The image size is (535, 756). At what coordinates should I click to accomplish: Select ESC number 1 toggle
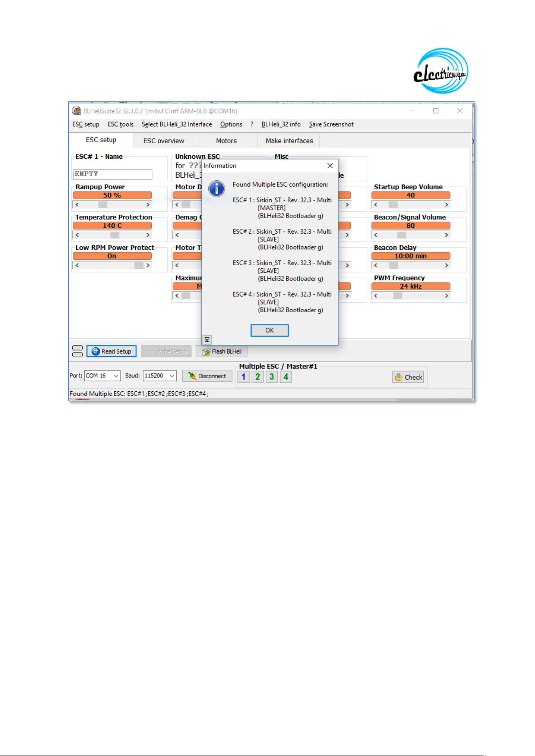pos(243,377)
